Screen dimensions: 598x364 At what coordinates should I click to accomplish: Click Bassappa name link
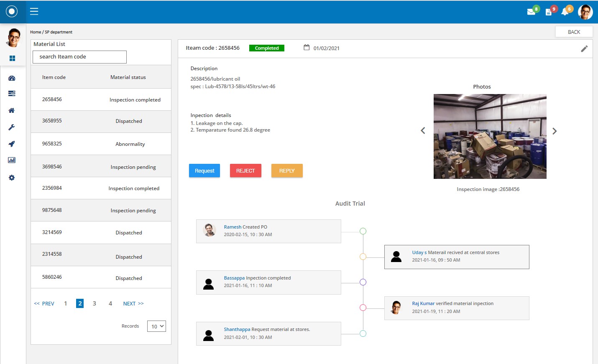point(234,278)
